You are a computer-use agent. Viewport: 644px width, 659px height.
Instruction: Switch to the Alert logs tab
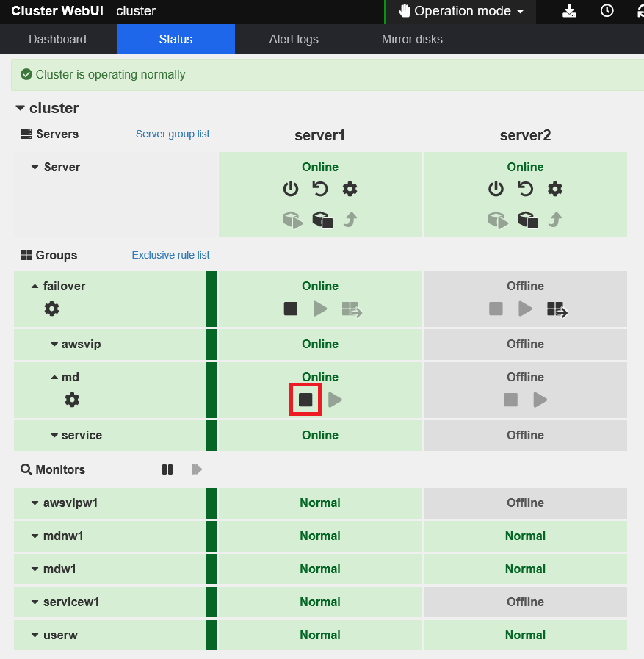click(x=294, y=39)
